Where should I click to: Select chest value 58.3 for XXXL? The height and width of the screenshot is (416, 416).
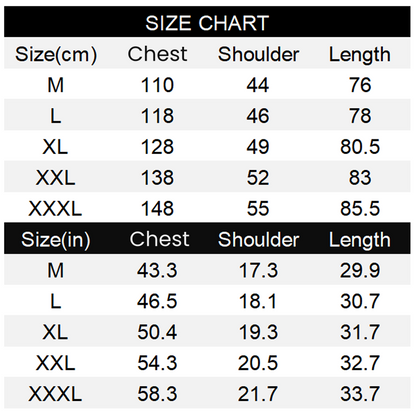pyautogui.click(x=157, y=394)
